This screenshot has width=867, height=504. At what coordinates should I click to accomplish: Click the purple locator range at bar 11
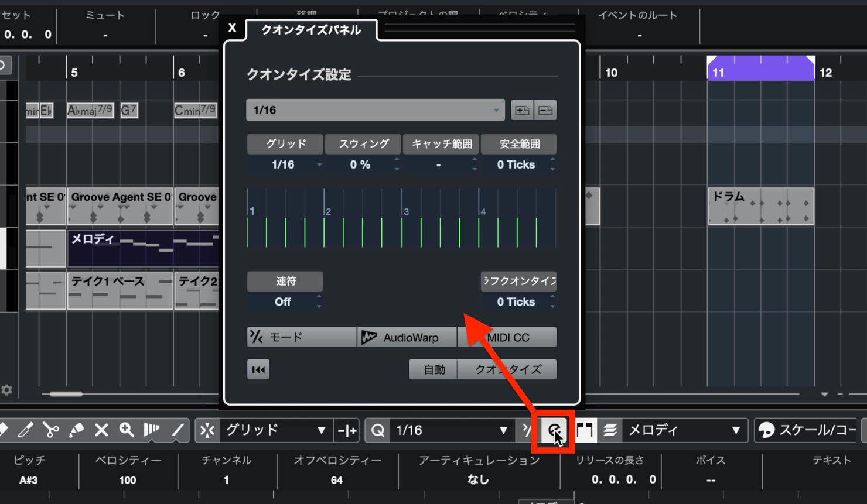[x=761, y=68]
